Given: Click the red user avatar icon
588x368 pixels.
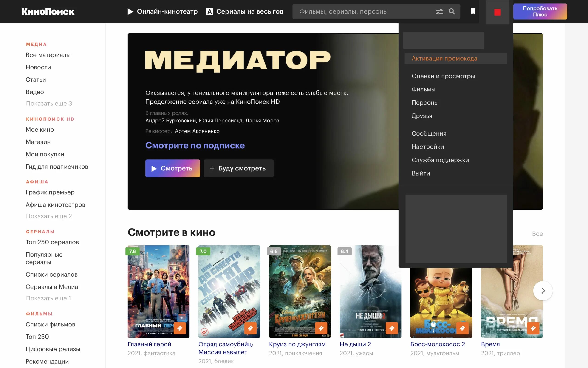Looking at the screenshot, I should (x=497, y=12).
